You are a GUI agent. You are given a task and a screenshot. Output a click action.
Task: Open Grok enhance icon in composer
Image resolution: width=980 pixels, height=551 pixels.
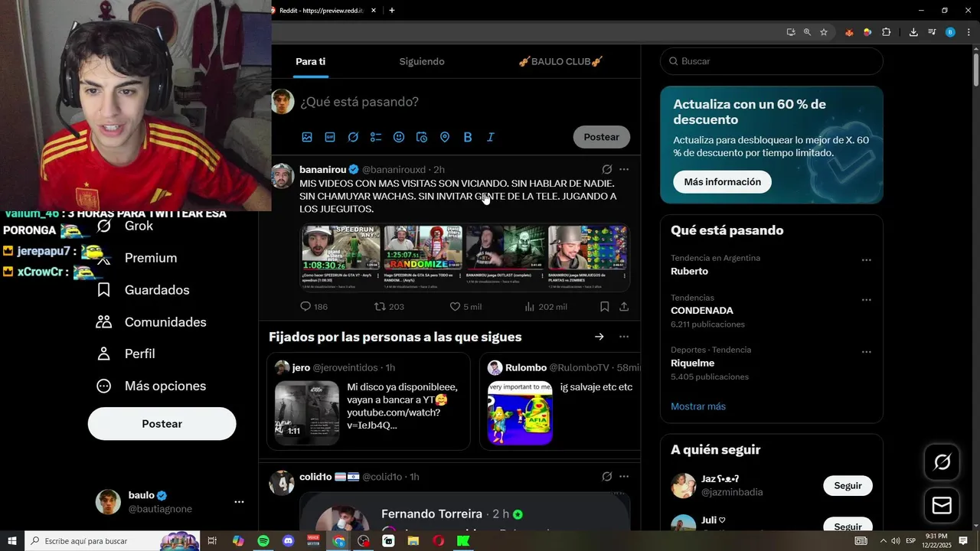(353, 137)
